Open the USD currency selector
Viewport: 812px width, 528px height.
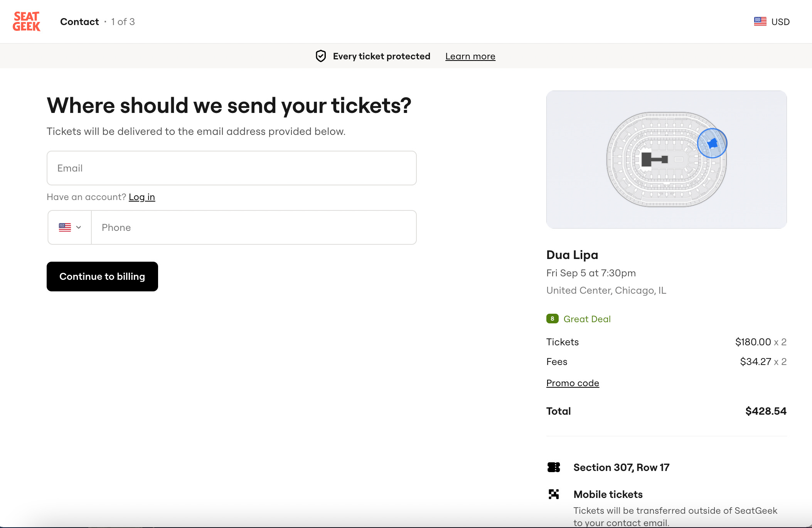coord(780,22)
